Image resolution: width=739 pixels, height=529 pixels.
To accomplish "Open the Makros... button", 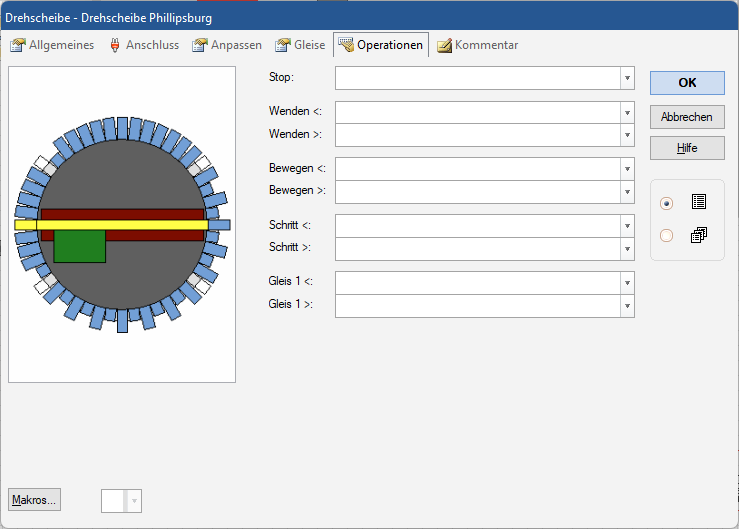I will tap(35, 500).
